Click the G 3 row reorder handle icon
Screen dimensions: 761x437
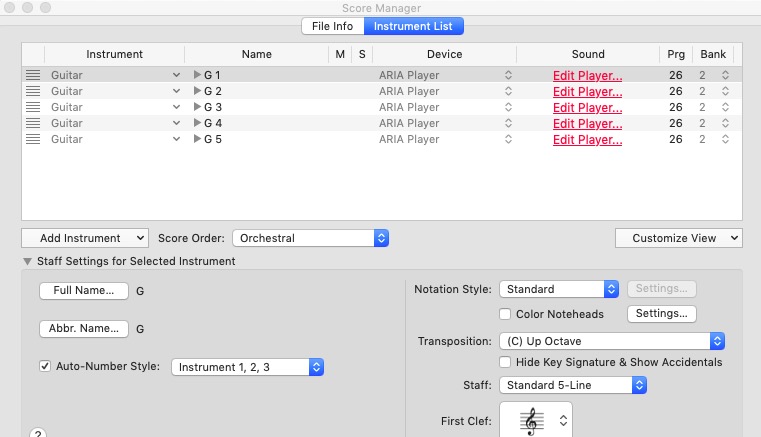pyautogui.click(x=33, y=107)
